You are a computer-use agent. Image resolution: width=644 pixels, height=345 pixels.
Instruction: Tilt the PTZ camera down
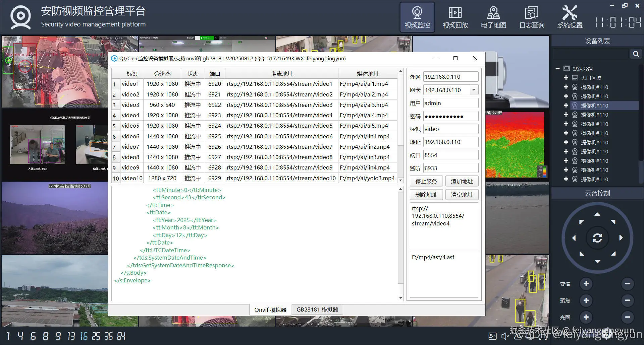(x=597, y=261)
